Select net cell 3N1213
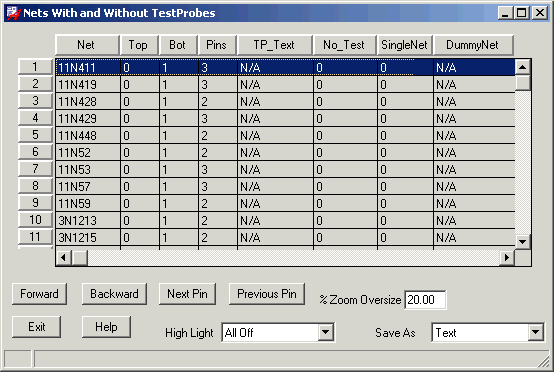Screen dimensions: 554x372 [x=88, y=220]
